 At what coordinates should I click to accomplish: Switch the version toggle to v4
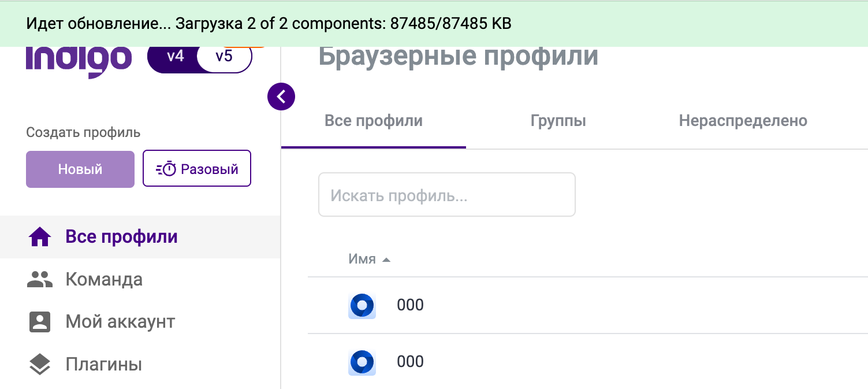[x=176, y=57]
